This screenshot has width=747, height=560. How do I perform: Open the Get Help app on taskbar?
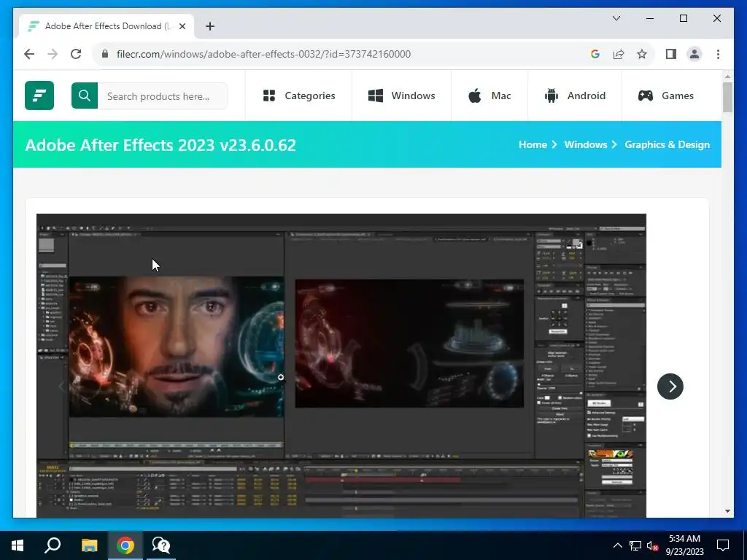161,545
